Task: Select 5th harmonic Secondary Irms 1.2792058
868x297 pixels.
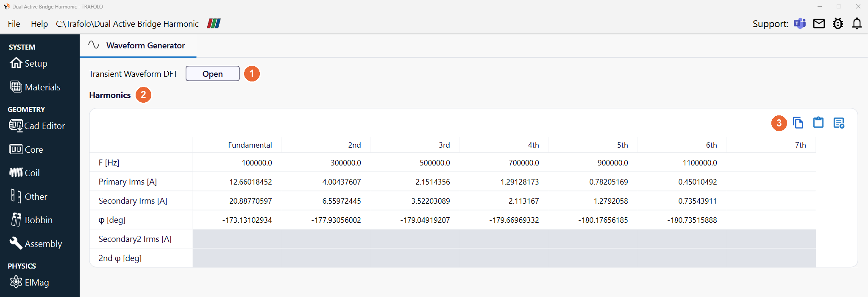Action: pos(593,201)
